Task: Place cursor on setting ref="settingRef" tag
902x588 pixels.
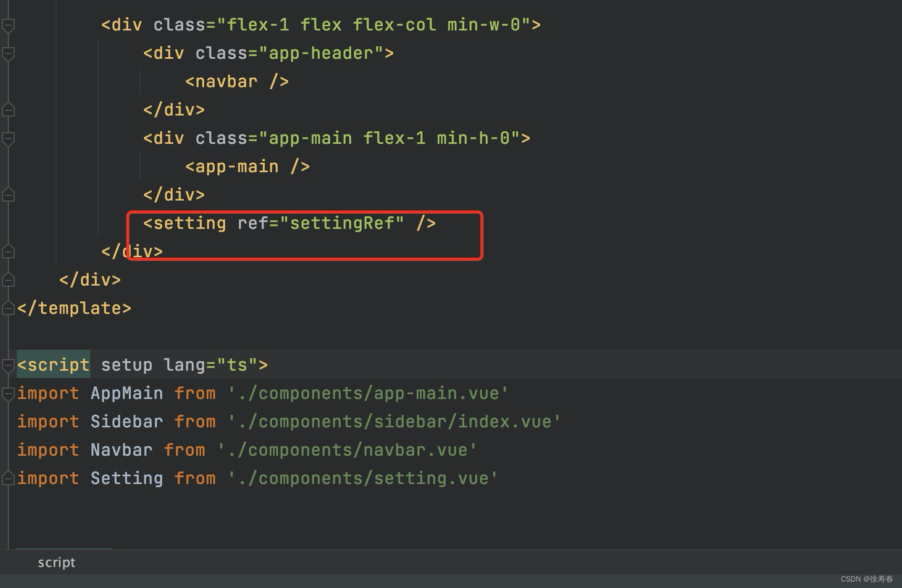Action: [x=289, y=224]
